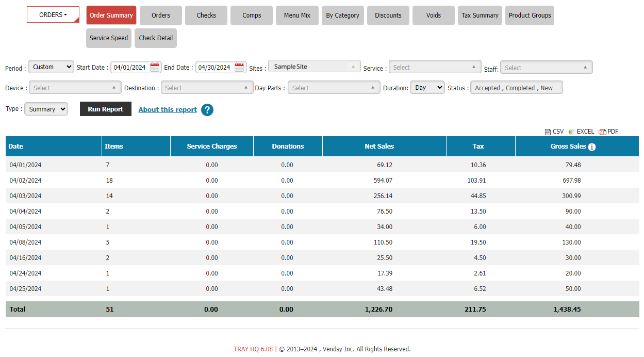
Task: Click the Donations column header
Action: (288, 146)
